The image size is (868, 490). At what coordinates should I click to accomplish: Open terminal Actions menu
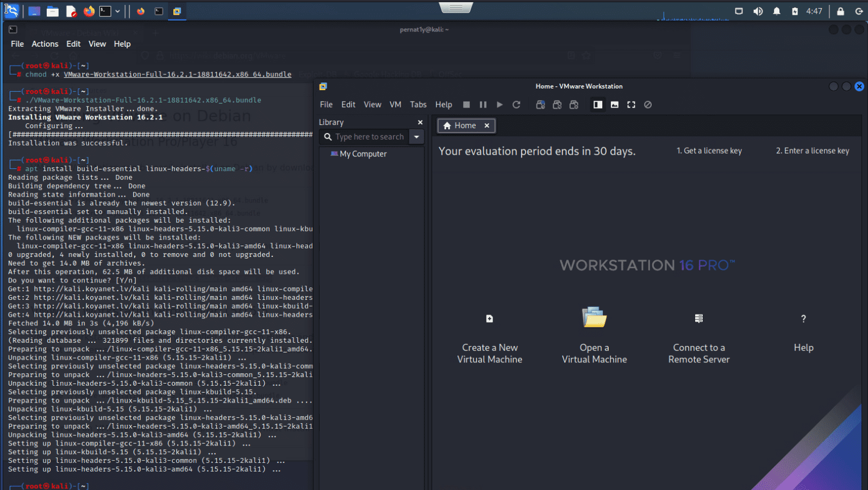[x=45, y=44]
